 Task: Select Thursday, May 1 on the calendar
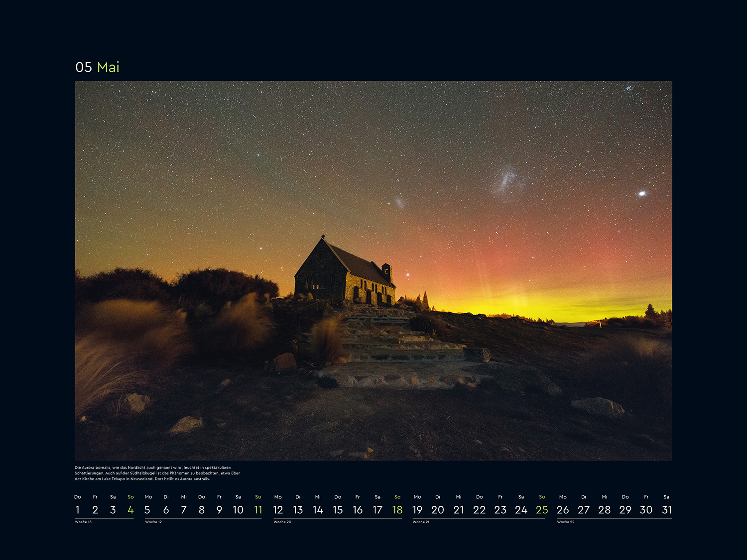[x=77, y=510]
